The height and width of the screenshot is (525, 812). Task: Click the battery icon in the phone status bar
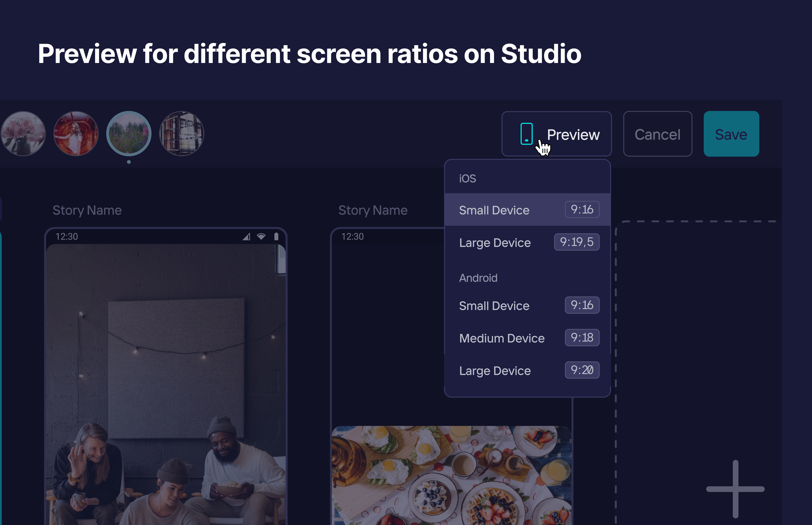(x=276, y=236)
